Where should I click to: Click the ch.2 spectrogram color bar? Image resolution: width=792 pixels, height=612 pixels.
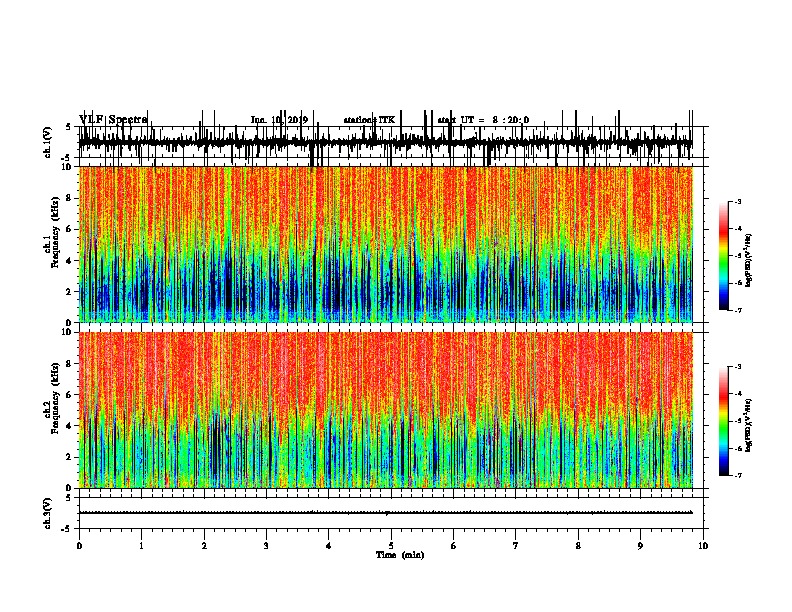(x=723, y=421)
